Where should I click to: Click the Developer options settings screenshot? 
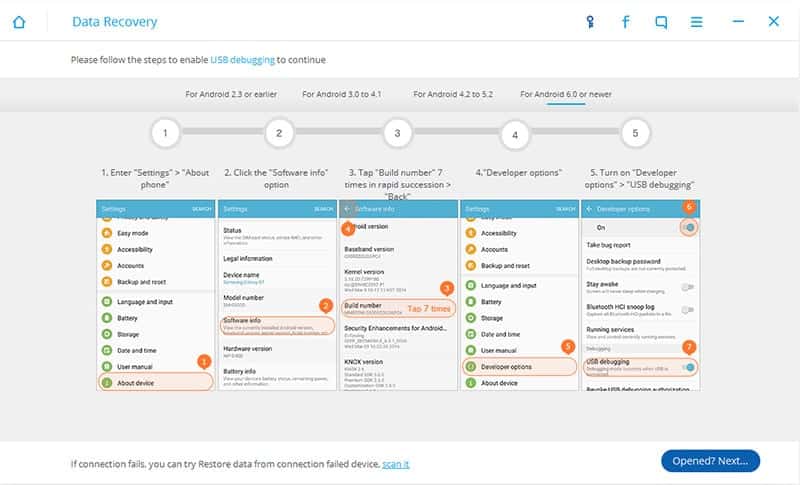coord(519,295)
